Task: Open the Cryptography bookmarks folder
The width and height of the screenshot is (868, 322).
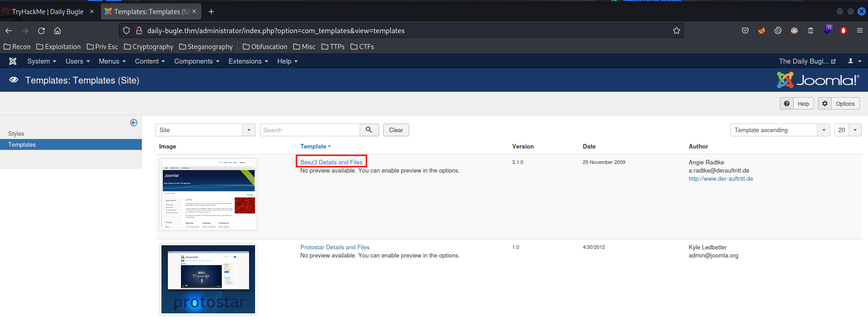Action: pyautogui.click(x=149, y=47)
